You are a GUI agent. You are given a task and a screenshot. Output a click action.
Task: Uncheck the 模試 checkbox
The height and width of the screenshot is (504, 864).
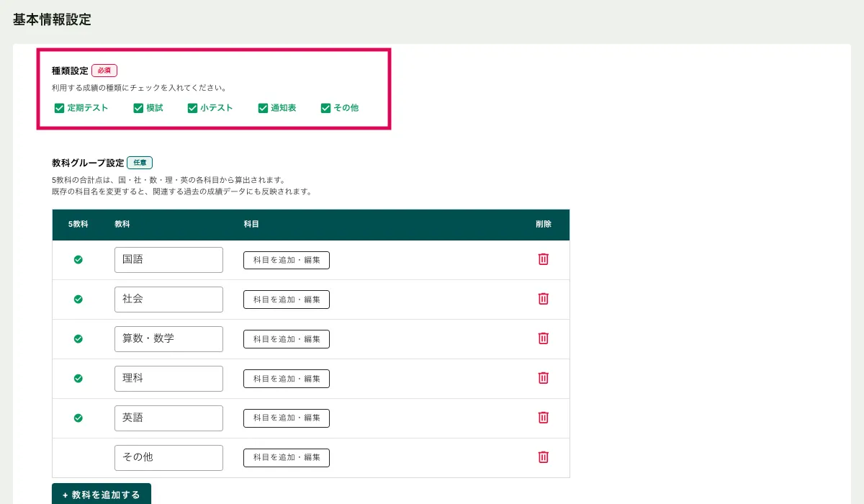138,108
